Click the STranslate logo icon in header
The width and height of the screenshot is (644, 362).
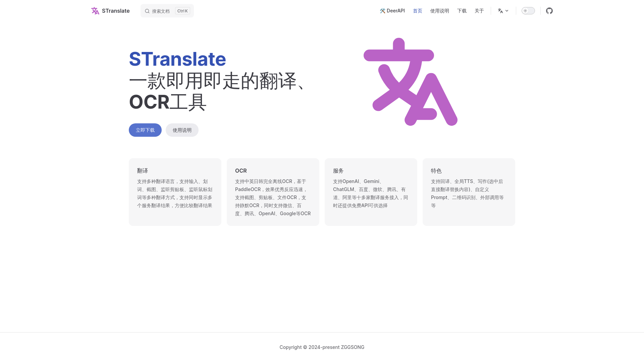(95, 11)
